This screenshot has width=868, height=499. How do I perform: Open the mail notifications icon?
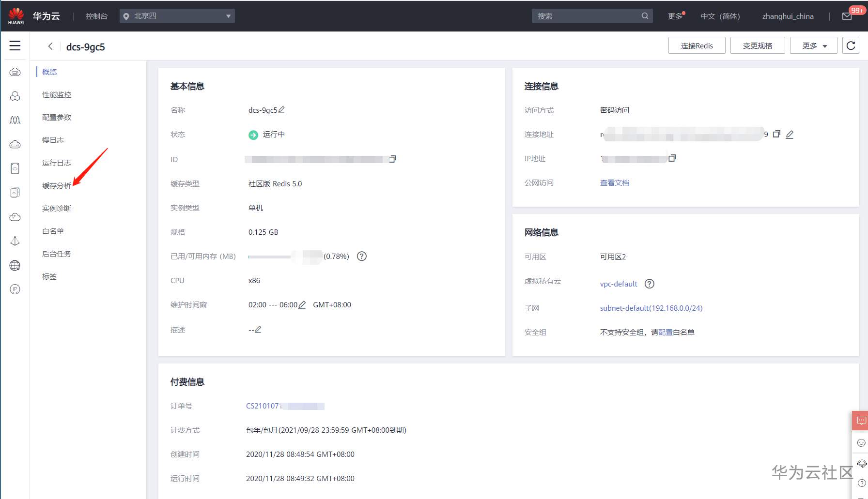847,16
